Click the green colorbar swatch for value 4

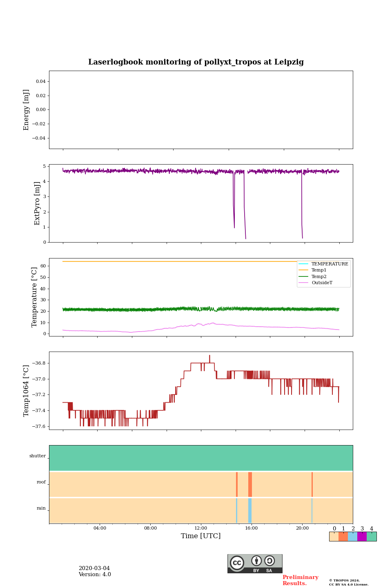tap(372, 537)
